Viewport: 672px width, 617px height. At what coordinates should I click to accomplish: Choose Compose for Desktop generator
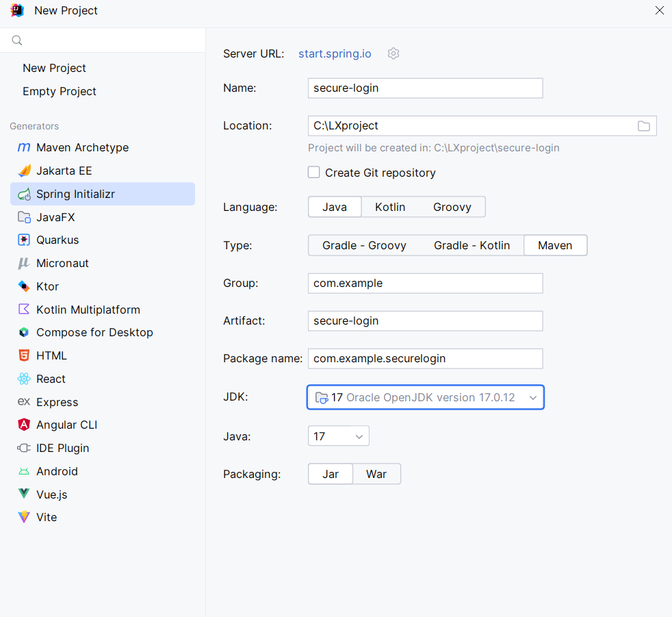94,332
